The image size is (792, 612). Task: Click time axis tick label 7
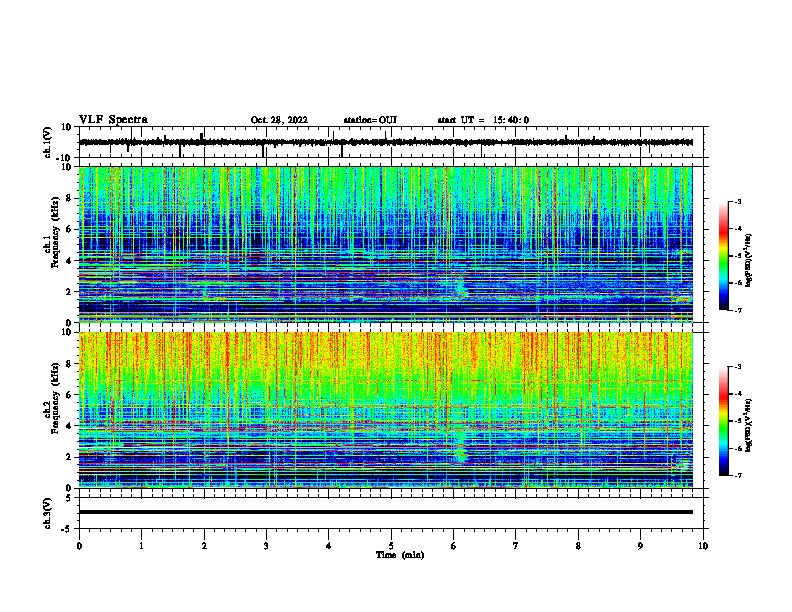(516, 546)
